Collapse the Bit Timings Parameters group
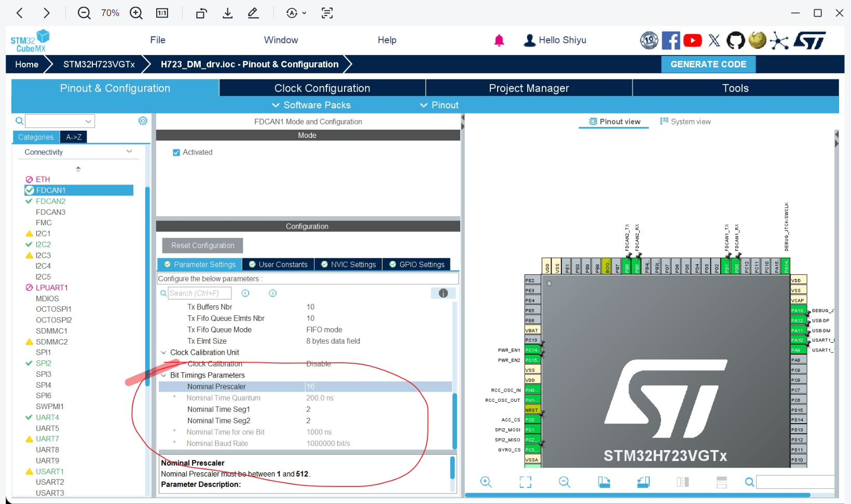This screenshot has height=504, width=851. click(163, 375)
